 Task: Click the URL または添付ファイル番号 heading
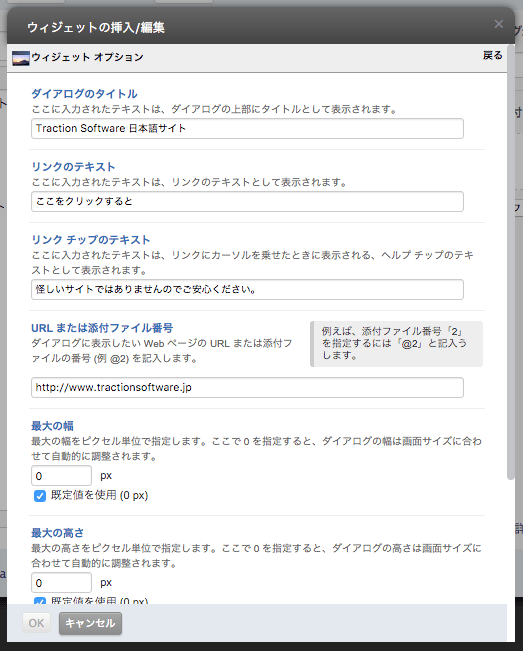click(x=102, y=328)
